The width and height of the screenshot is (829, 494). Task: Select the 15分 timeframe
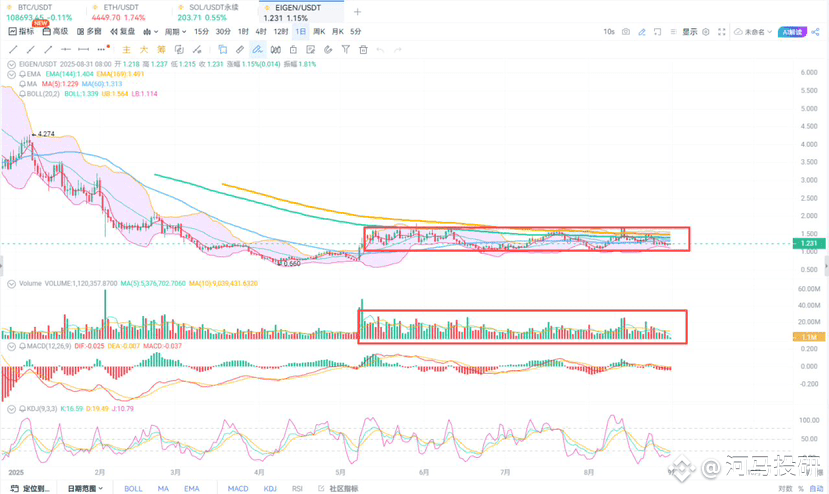[x=201, y=32]
